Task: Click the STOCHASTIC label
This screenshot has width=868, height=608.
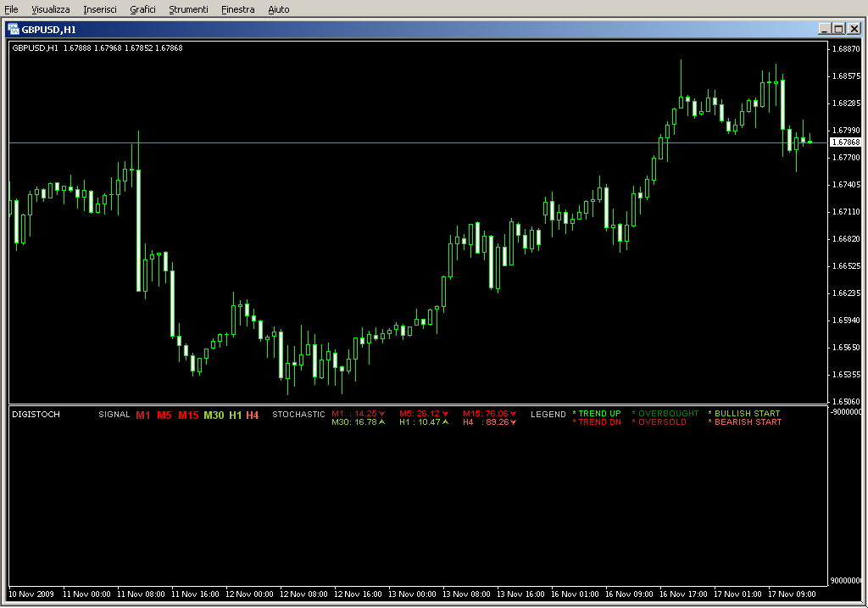Action: pos(298,414)
